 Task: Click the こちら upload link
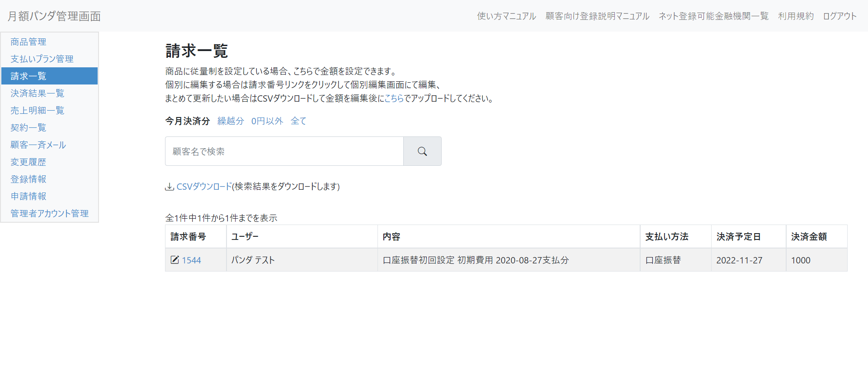(394, 98)
